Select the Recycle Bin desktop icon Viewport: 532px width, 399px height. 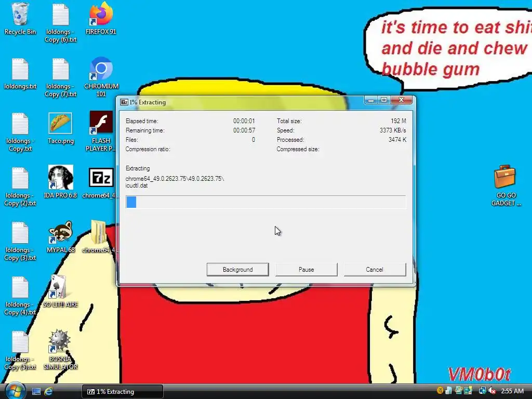(20, 19)
